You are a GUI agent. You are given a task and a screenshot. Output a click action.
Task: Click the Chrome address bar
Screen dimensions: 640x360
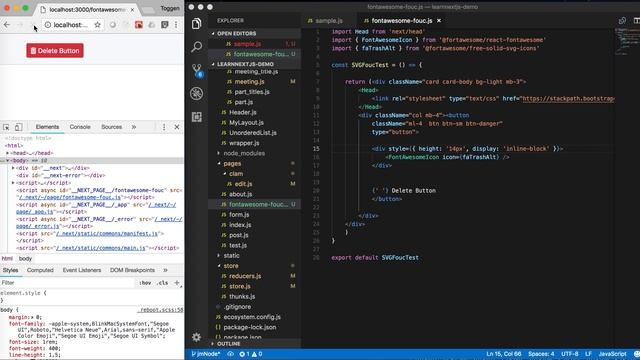coord(72,25)
